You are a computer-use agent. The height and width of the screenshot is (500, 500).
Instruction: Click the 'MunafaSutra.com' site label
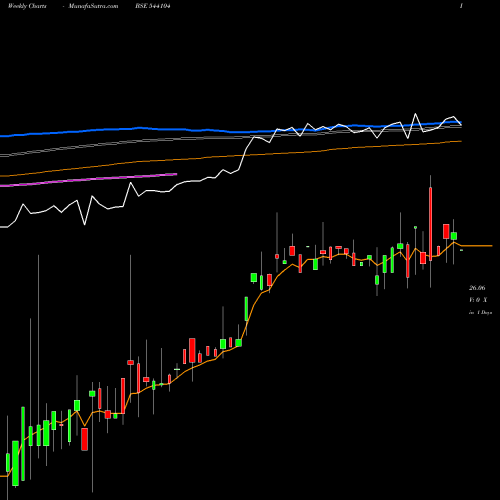click(x=93, y=6)
